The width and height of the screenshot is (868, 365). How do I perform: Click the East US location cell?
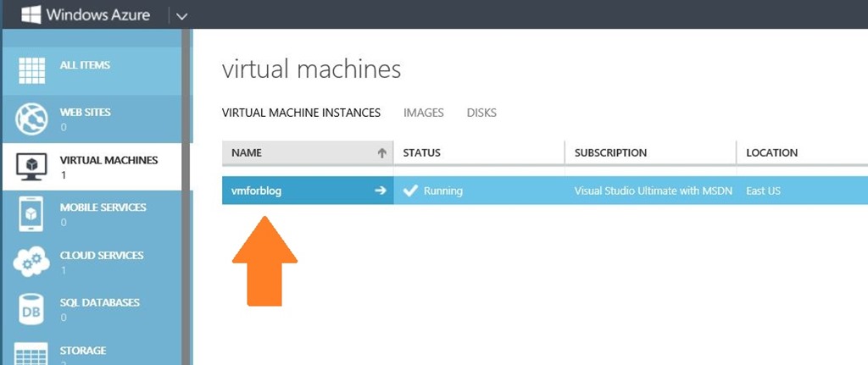click(763, 191)
